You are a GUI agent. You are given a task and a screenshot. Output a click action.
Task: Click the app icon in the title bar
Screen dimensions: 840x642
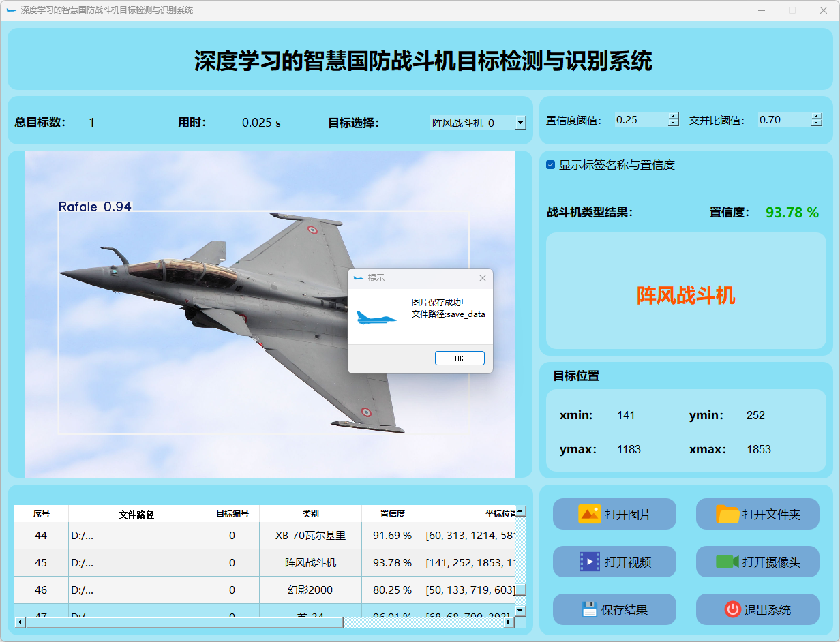(11, 10)
